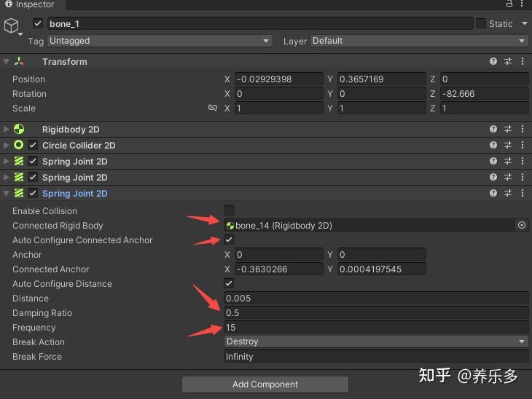Toggle the Scale constrain proportions link icon
The height and width of the screenshot is (399, 532).
213,108
